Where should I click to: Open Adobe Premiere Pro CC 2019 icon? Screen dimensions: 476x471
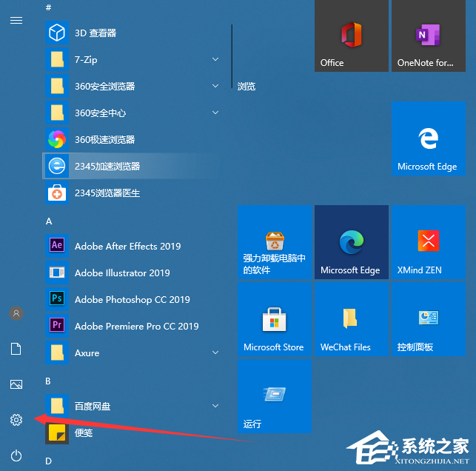(57, 326)
